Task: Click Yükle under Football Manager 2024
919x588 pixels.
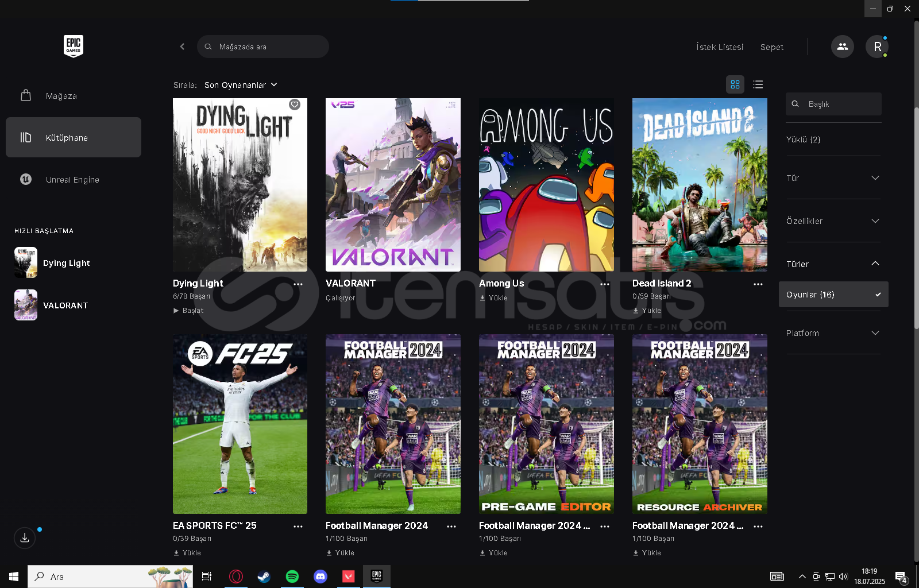Action: (x=341, y=553)
